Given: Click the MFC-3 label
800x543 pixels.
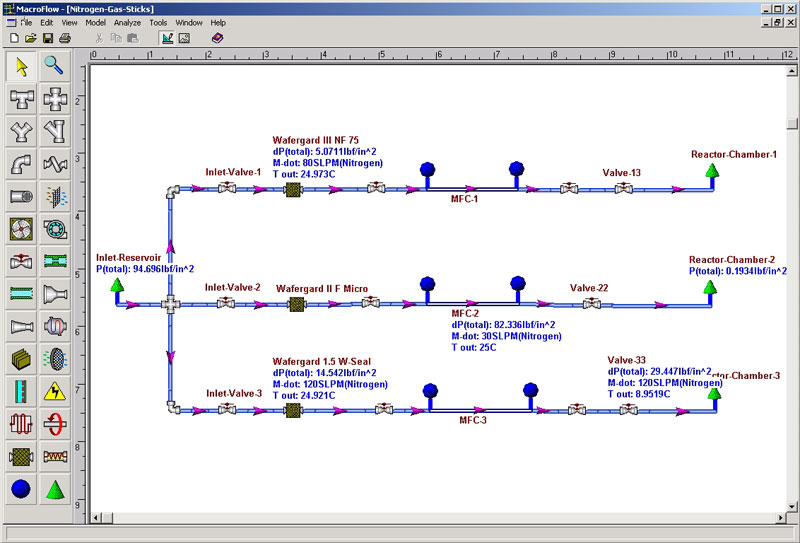Looking at the screenshot, I should [473, 421].
